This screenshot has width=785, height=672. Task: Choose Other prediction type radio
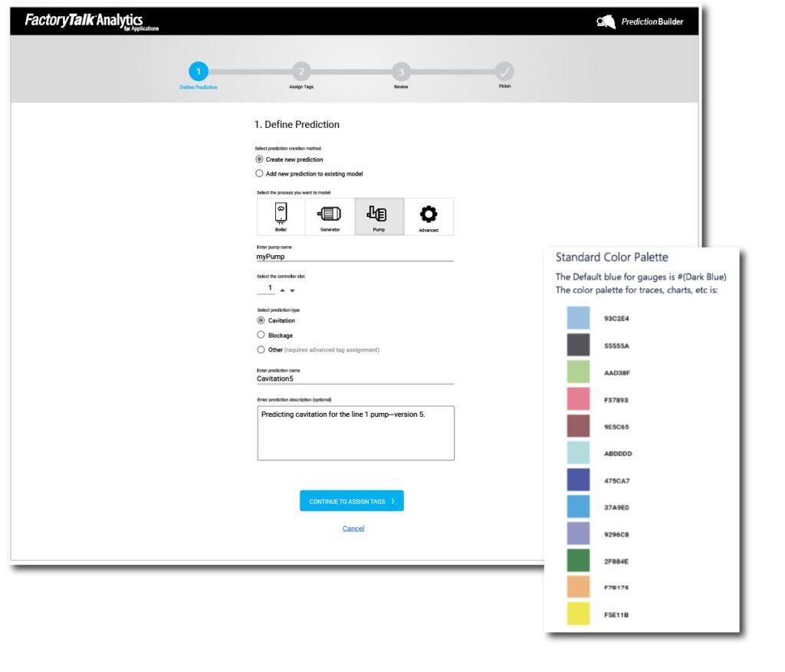pos(261,349)
